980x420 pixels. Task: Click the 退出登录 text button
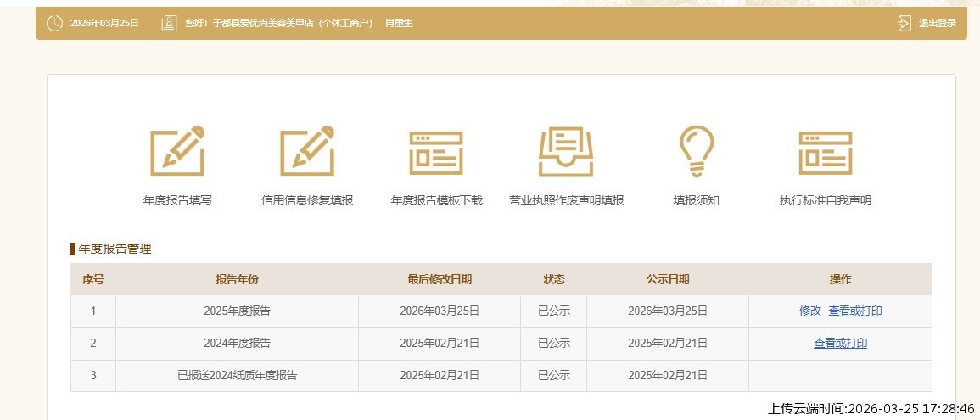click(937, 23)
